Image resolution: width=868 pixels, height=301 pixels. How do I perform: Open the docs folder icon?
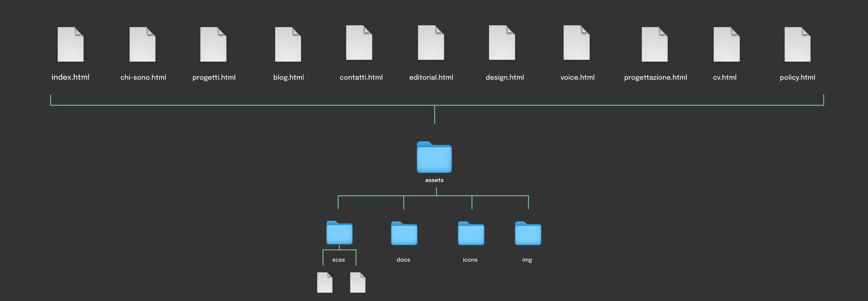(x=404, y=233)
